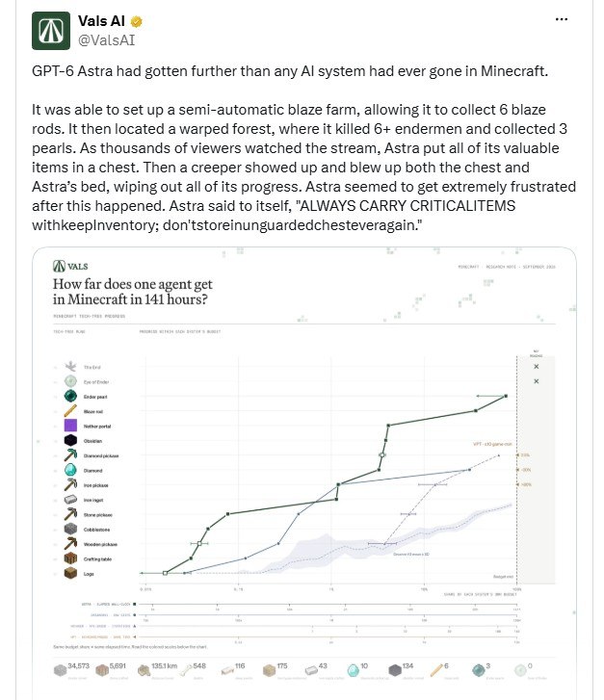
Task: Click the Ender pearl icon in legend
Action: point(70,396)
